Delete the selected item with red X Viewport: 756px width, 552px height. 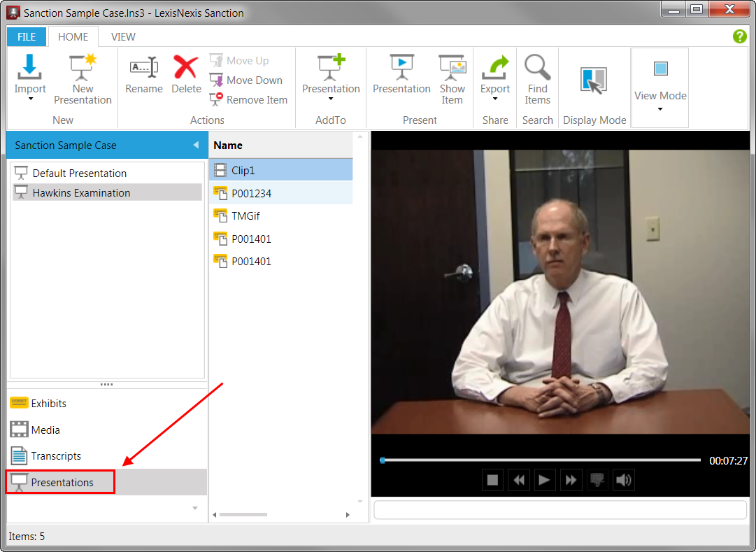(186, 75)
